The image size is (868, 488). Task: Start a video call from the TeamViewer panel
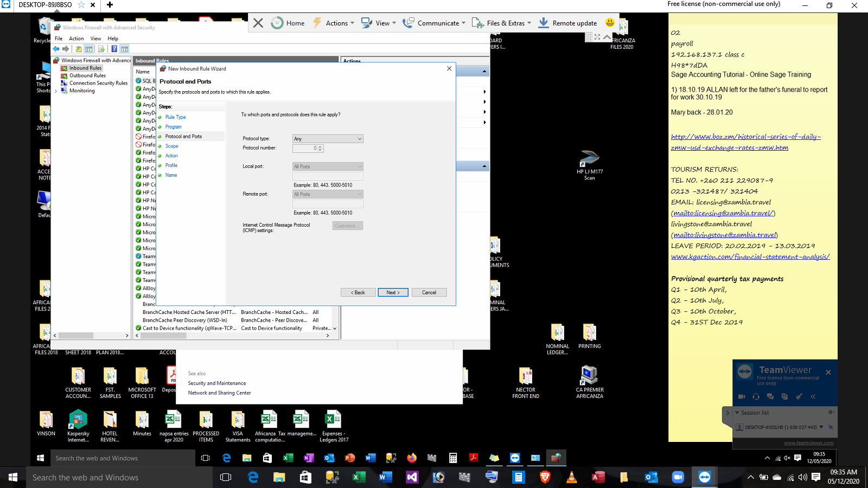(741, 396)
